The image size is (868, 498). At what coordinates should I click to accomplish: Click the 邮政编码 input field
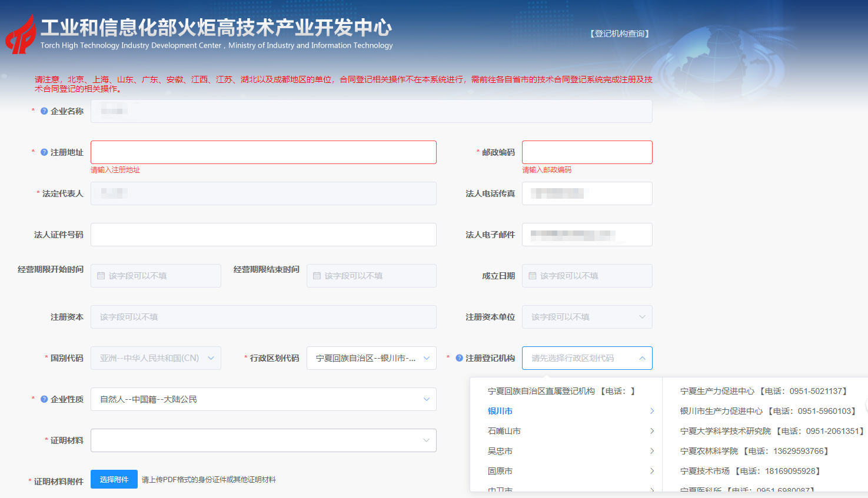point(587,152)
